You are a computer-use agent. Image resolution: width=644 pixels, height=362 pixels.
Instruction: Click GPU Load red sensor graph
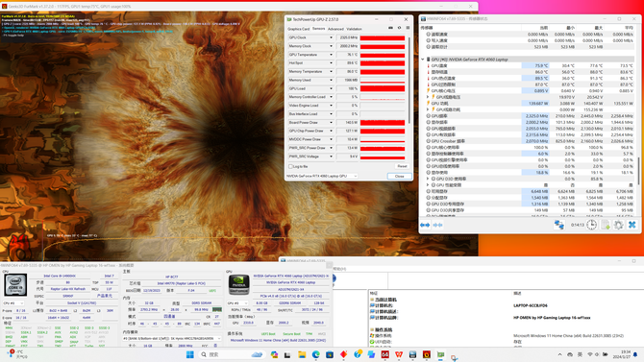tap(383, 88)
